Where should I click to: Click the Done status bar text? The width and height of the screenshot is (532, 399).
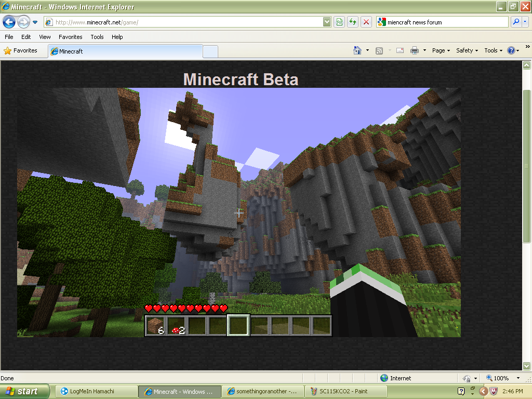point(7,378)
